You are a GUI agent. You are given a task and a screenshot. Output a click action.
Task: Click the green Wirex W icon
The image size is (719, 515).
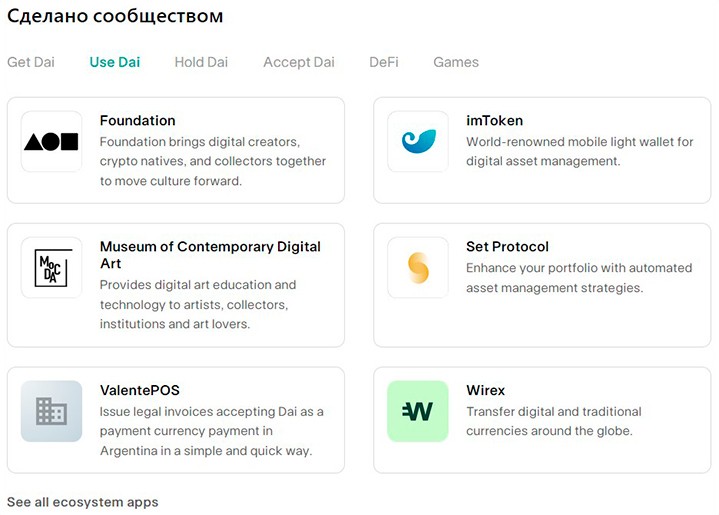point(418,411)
